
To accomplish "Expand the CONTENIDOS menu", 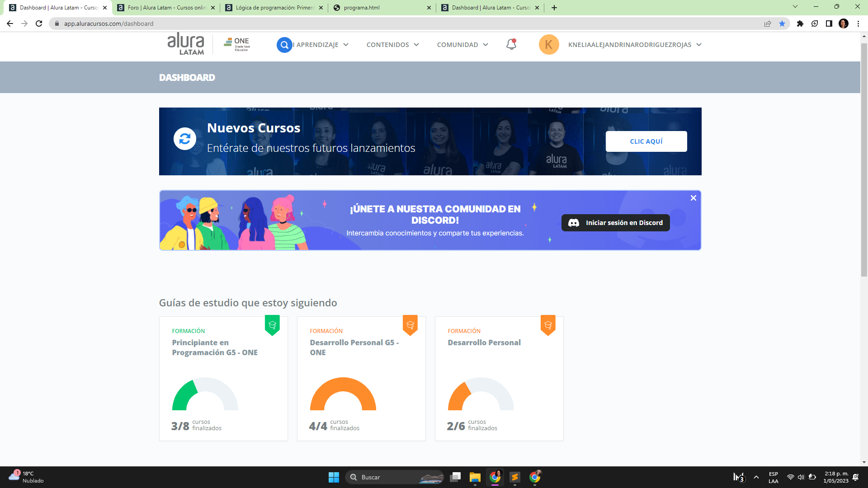I will [392, 45].
